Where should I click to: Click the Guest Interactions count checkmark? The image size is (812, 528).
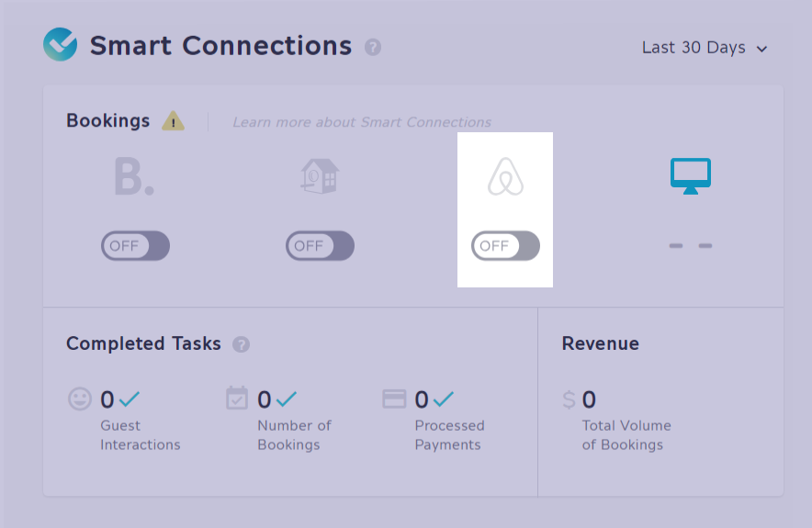[130, 399]
